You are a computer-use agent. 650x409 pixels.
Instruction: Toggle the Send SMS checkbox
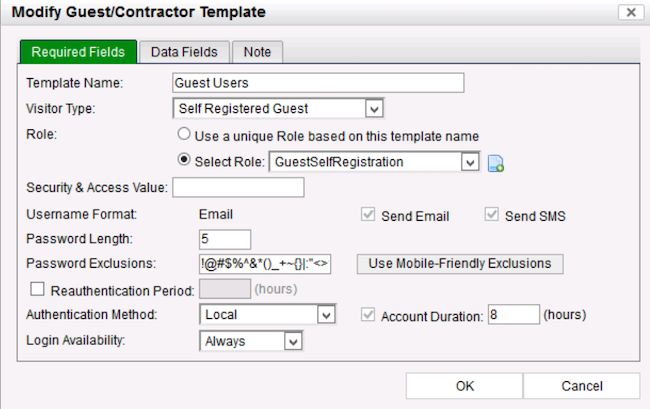pyautogui.click(x=491, y=215)
